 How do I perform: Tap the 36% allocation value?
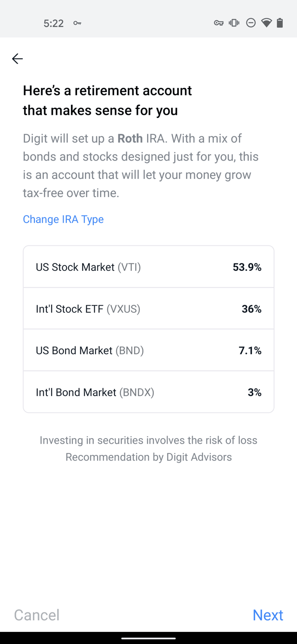coord(252,309)
